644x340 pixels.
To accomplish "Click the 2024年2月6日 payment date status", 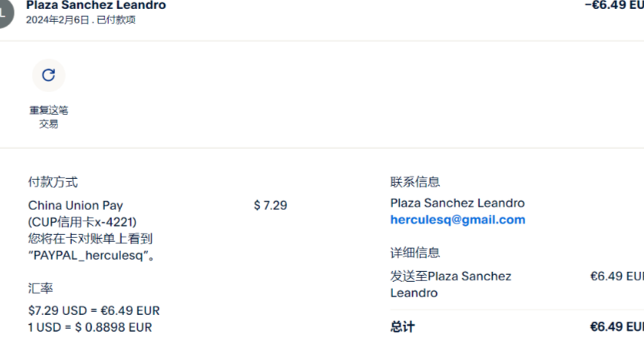I will coord(81,20).
